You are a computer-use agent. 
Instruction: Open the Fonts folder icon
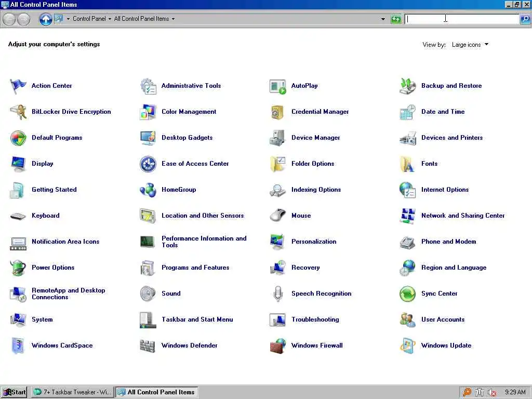tap(407, 164)
